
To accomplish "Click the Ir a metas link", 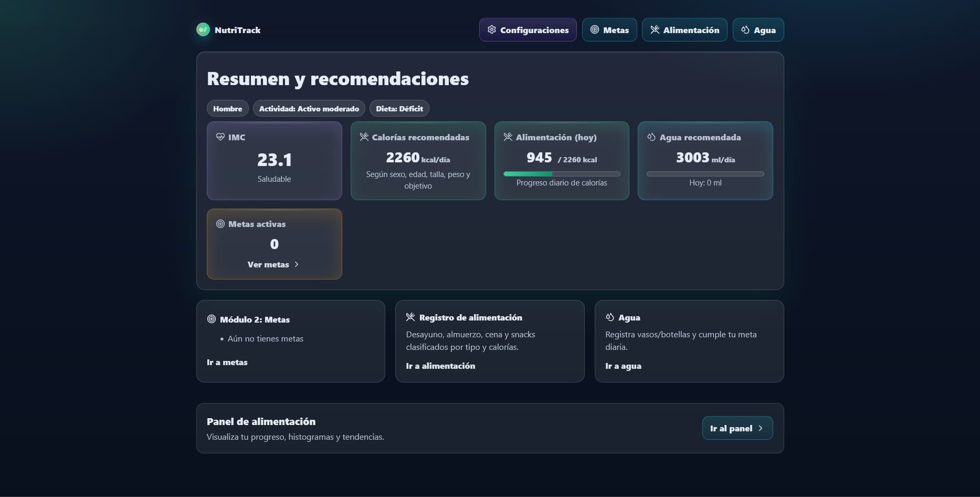I will point(227,362).
